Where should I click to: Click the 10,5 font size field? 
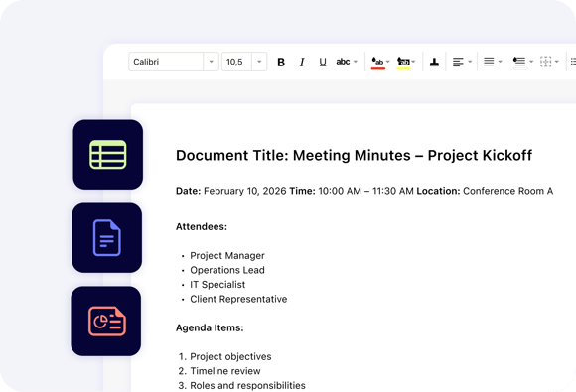(x=236, y=62)
